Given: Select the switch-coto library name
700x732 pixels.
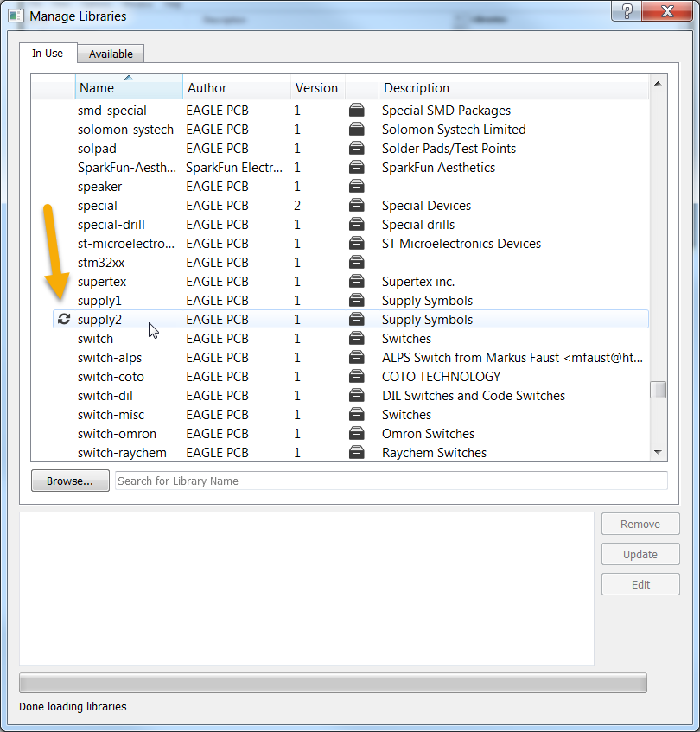Looking at the screenshot, I should point(111,377).
